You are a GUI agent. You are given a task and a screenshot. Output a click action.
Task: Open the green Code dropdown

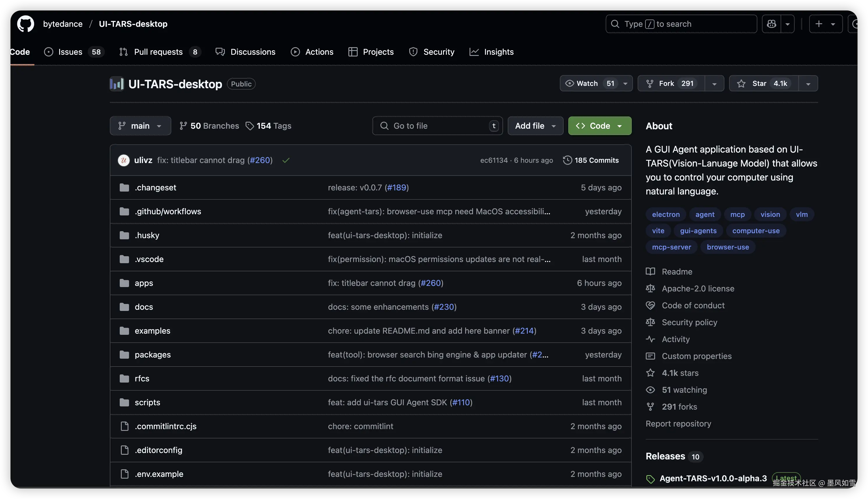click(599, 126)
